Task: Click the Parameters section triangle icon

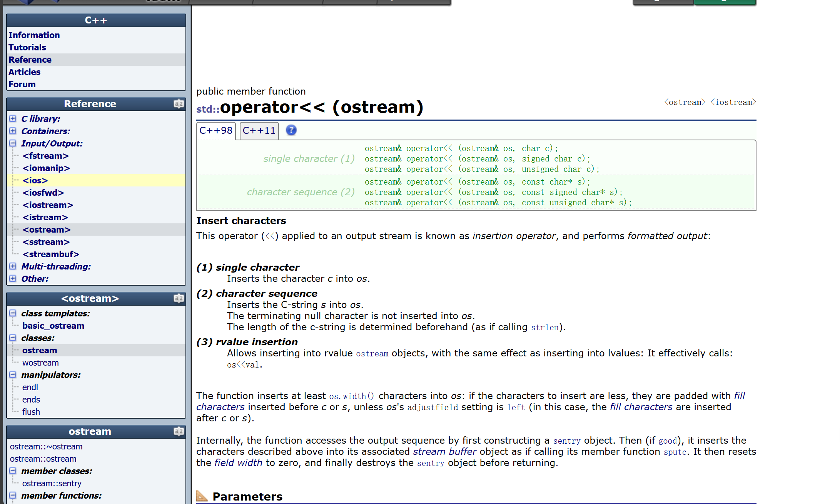Action: click(x=202, y=496)
